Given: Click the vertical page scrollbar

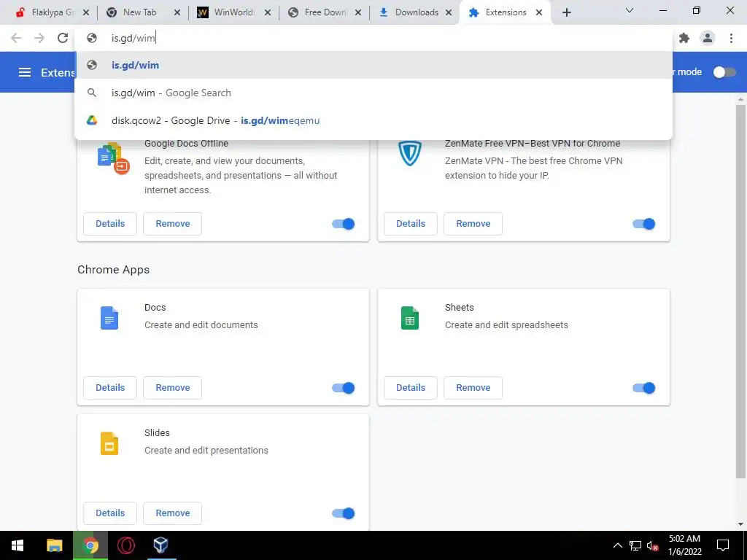Looking at the screenshot, I should 740,292.
